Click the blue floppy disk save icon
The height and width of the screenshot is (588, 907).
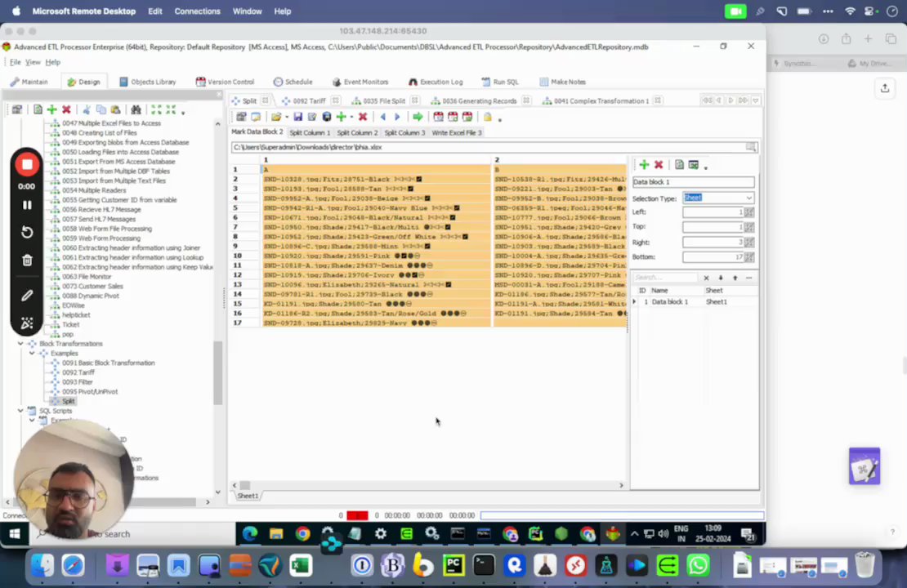[298, 117]
